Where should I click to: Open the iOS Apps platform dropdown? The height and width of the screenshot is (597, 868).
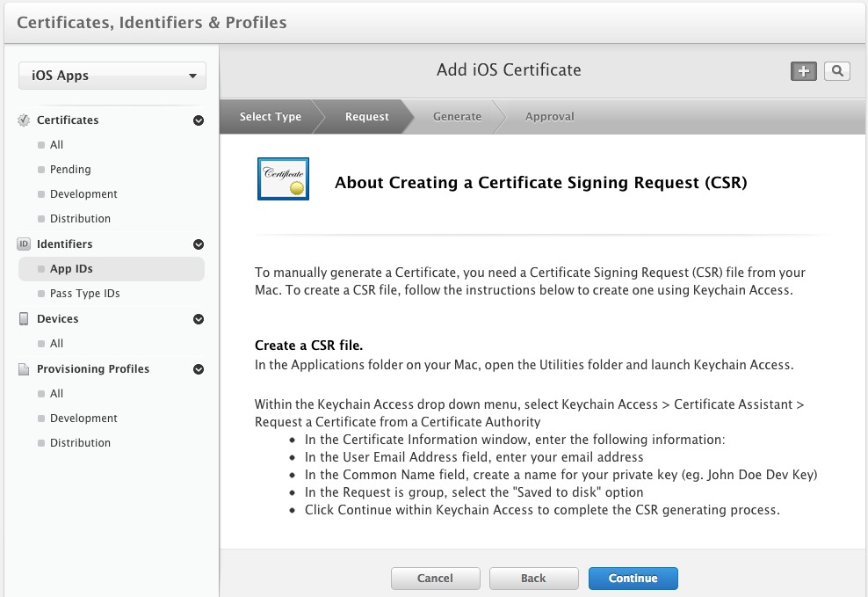(112, 76)
